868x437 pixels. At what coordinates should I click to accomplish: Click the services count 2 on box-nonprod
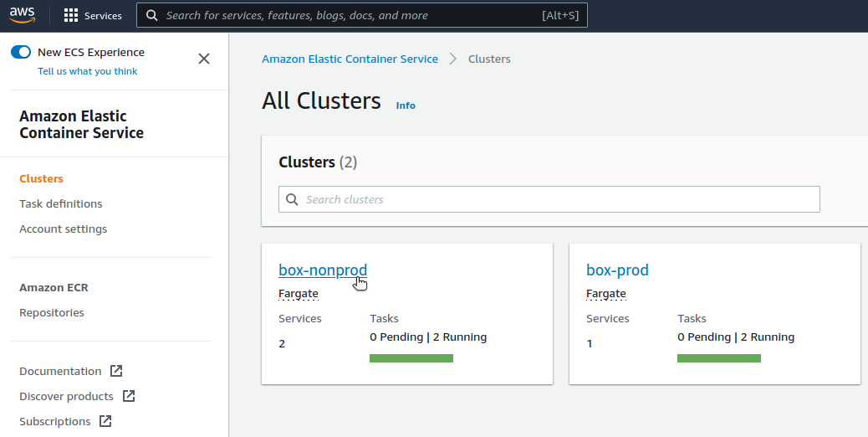point(282,344)
